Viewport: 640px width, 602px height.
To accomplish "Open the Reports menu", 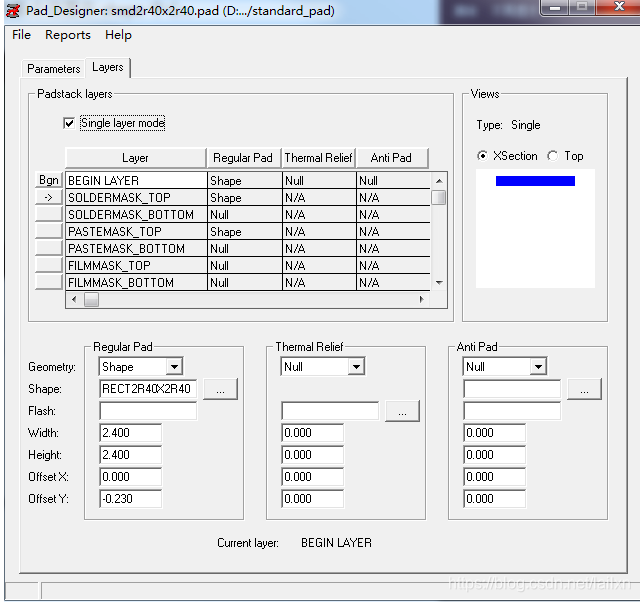I will tap(68, 35).
